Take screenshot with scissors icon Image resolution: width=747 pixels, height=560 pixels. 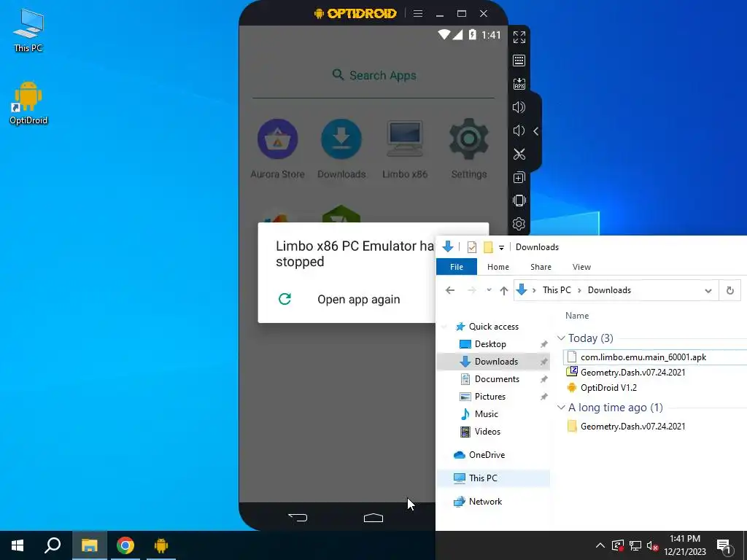pyautogui.click(x=519, y=154)
